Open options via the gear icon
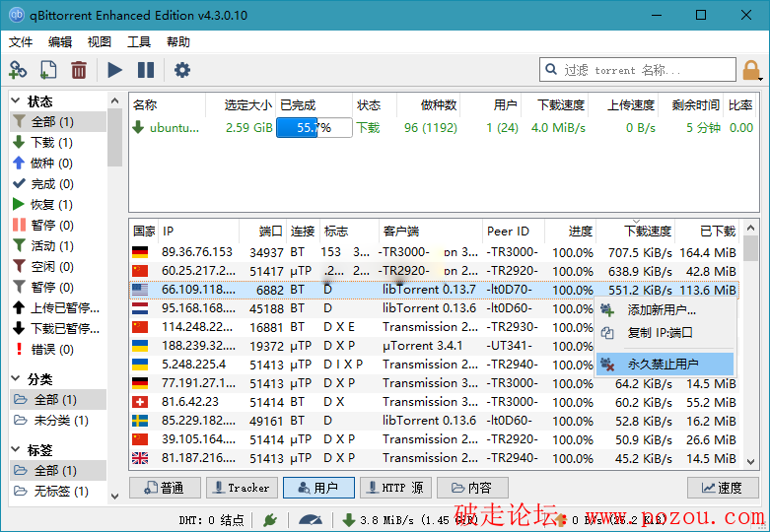This screenshot has width=770, height=532. [182, 70]
